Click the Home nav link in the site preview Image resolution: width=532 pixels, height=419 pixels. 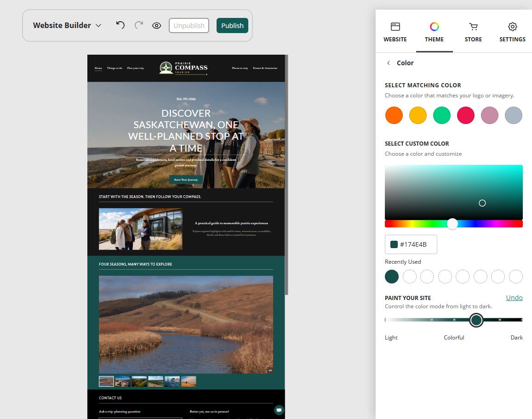tap(98, 68)
